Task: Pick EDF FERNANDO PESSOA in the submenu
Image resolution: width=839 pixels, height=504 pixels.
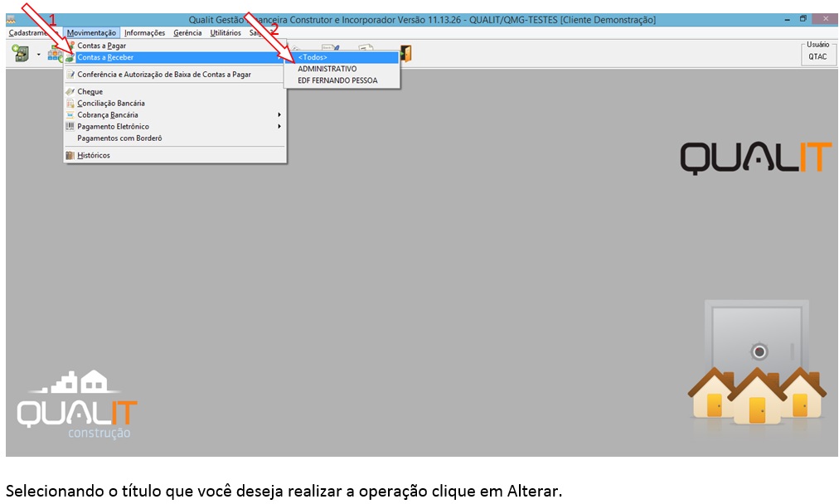Action: pos(342,80)
